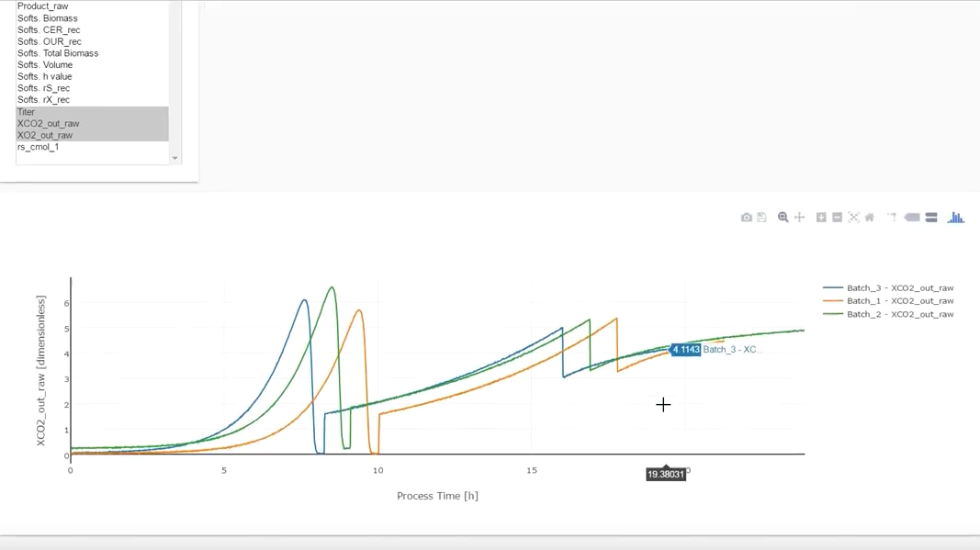The image size is (980, 550).
Task: Download the plot as PNG with camera icon
Action: coord(747,218)
